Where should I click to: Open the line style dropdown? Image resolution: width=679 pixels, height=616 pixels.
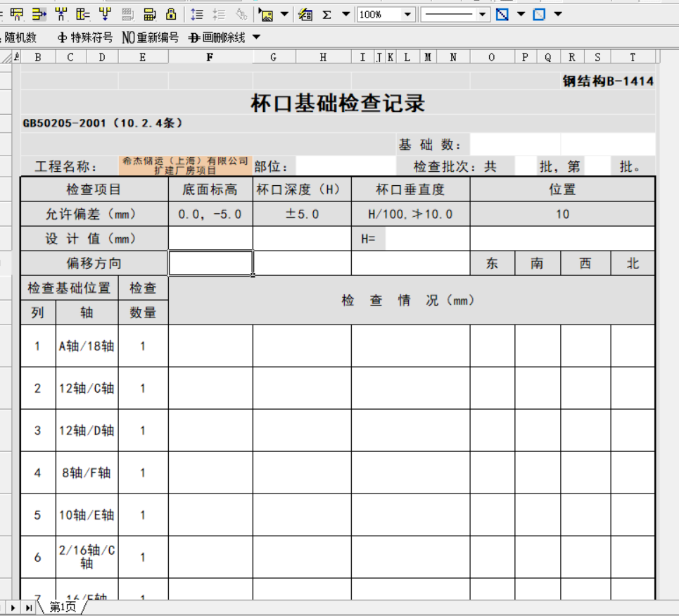482,14
